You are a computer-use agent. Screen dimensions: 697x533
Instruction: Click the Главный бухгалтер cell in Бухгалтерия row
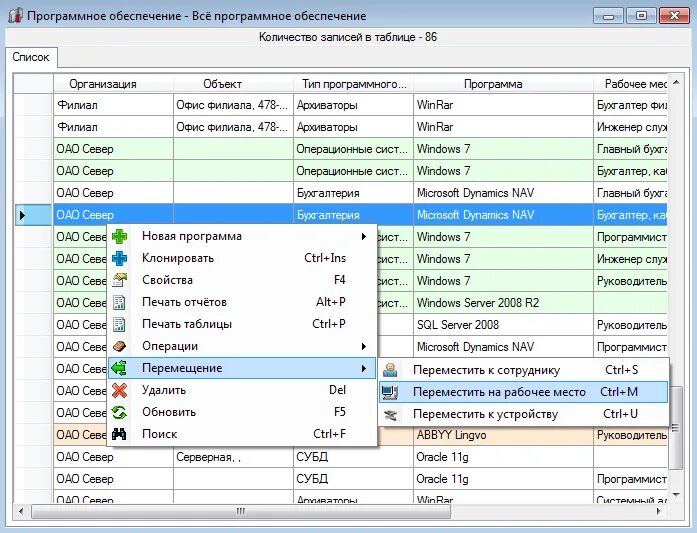[630, 193]
